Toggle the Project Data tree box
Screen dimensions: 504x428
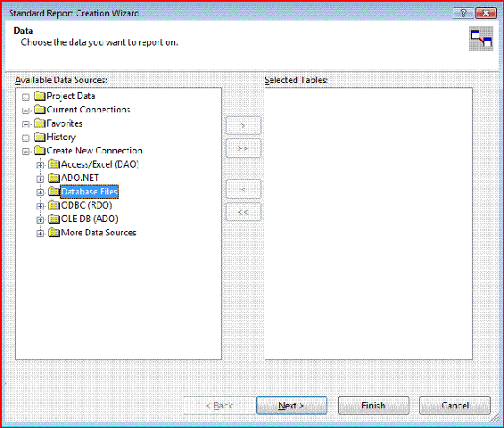click(x=26, y=96)
